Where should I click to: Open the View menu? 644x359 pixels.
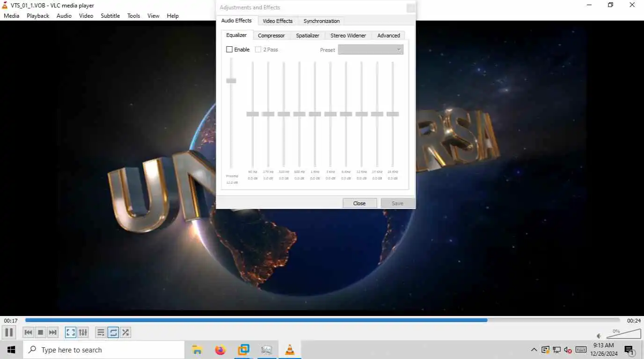[154, 15]
